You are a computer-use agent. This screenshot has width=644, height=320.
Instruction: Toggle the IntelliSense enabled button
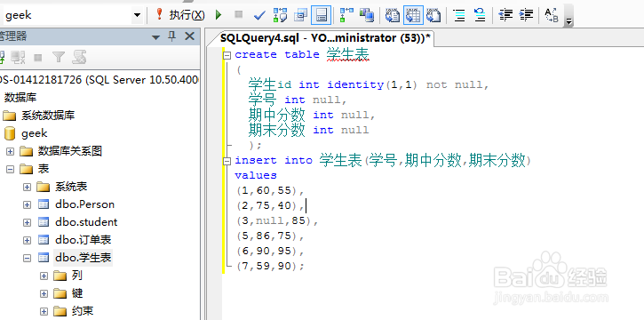click(322, 15)
